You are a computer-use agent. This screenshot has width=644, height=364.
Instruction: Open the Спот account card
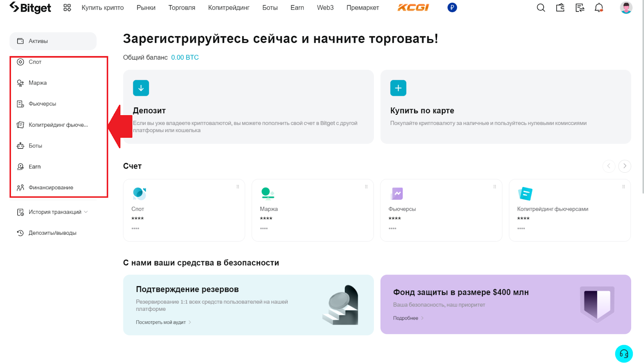click(184, 210)
